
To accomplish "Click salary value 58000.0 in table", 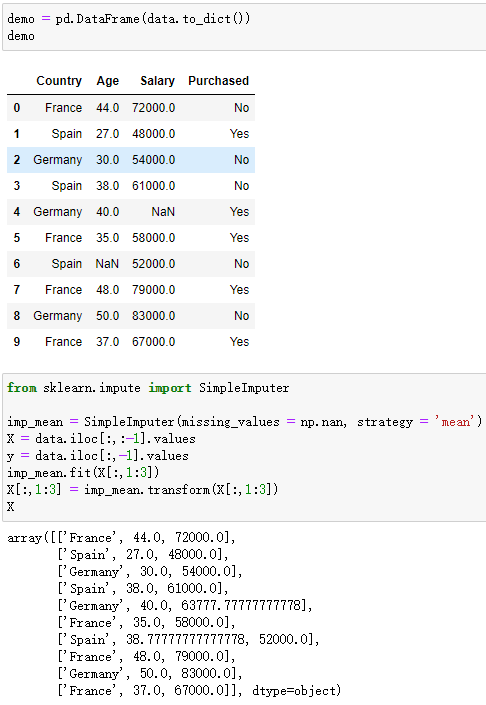I will pyautogui.click(x=153, y=238).
